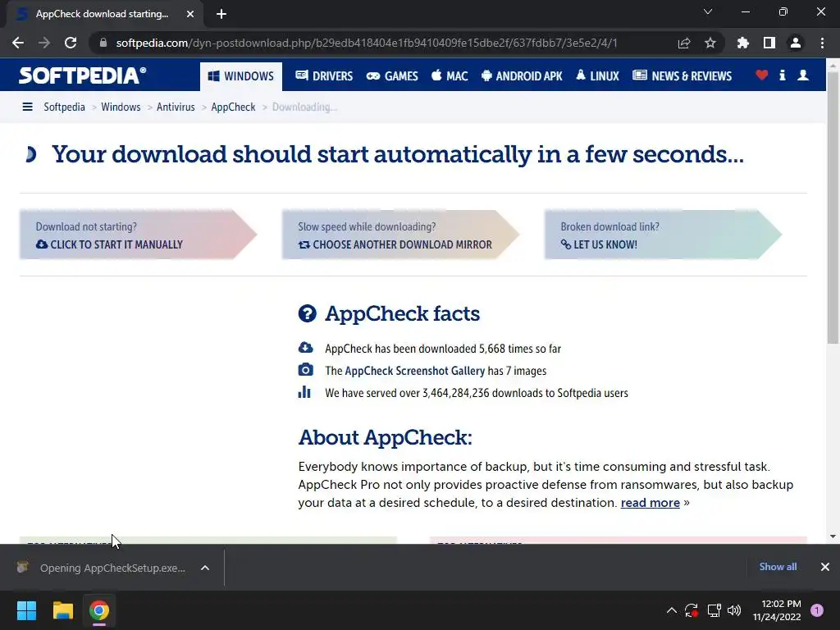This screenshot has height=630, width=840.
Task: Click the lock site info icon
Action: pyautogui.click(x=103, y=43)
